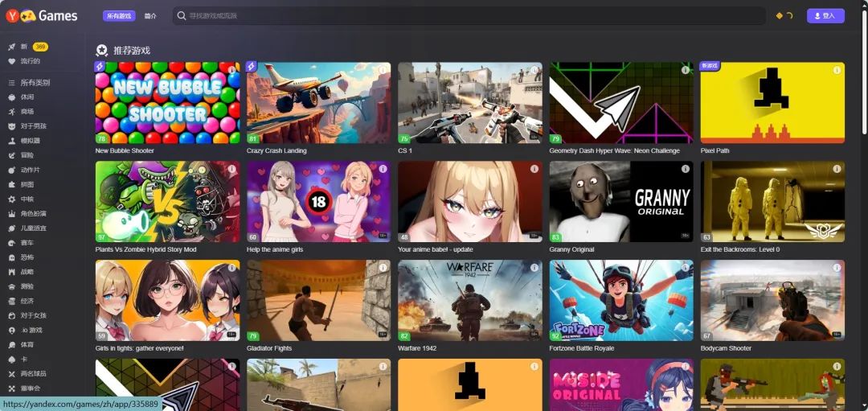Screen dimensions: 868x411
Task: Select the 董事会 board games category
Action: (x=24, y=388)
